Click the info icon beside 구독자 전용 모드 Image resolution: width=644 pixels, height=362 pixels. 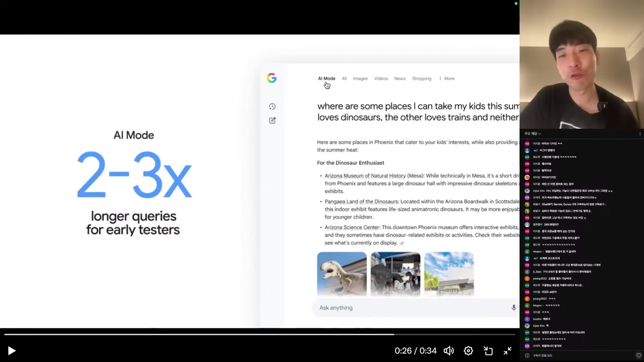[527, 355]
